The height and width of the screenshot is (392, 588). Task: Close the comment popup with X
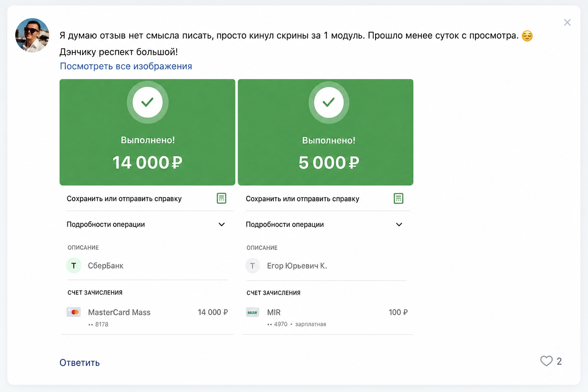point(567,23)
